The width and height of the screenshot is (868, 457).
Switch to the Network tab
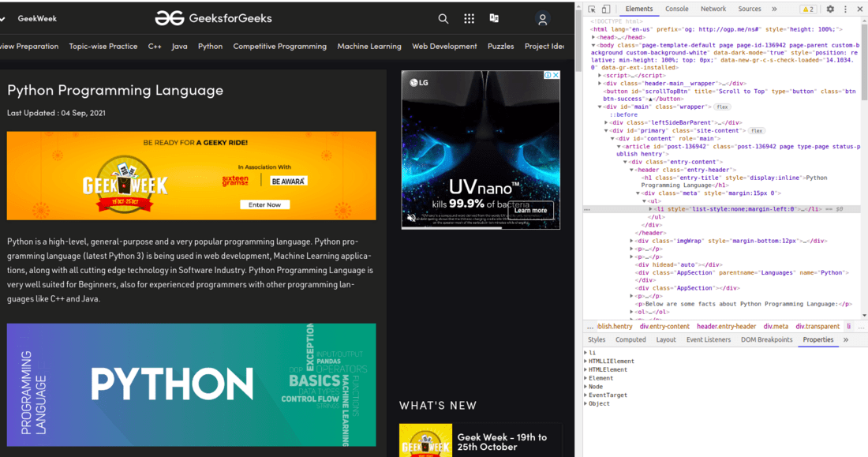[x=713, y=9]
